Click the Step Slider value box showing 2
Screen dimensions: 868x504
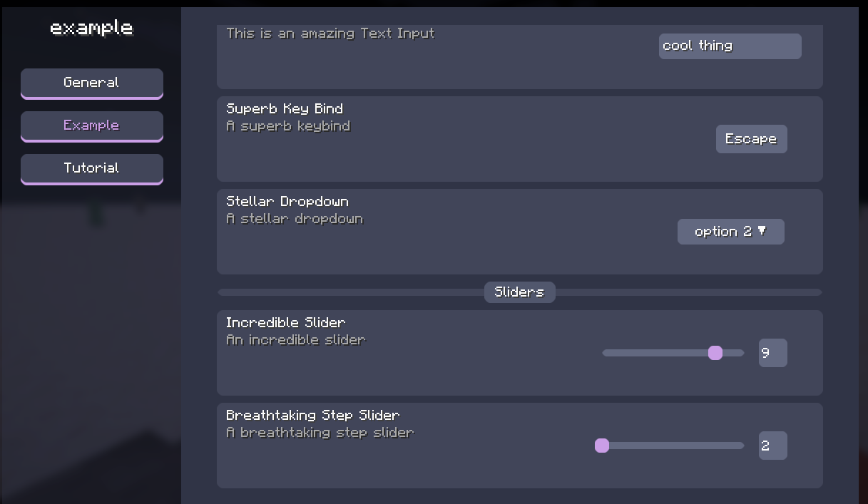[772, 446]
